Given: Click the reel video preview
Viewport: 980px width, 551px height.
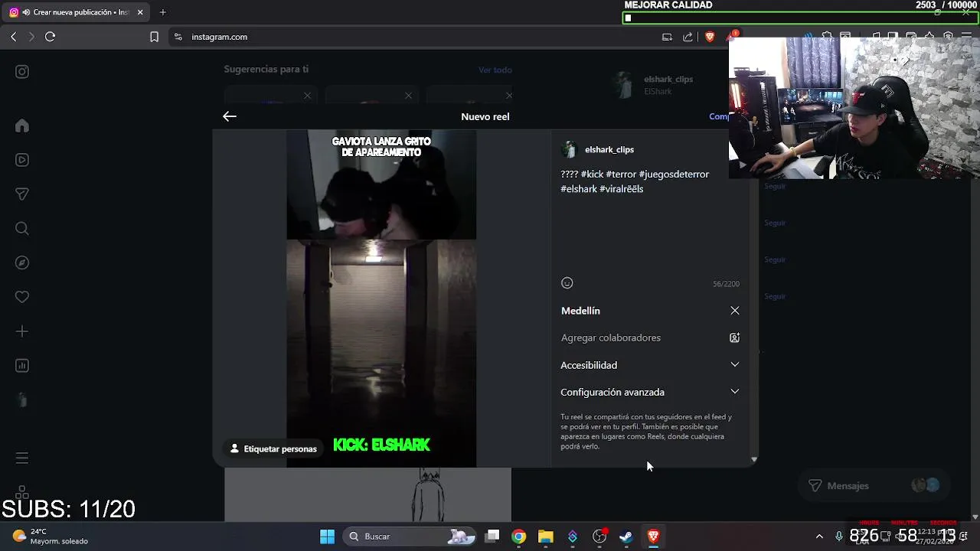Looking at the screenshot, I should pos(381,298).
